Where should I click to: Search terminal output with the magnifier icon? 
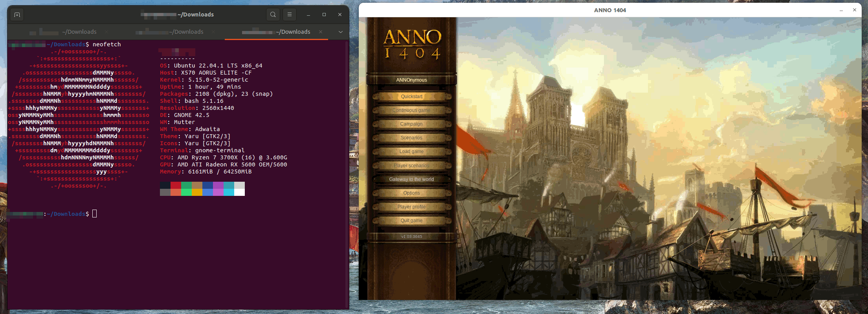273,15
